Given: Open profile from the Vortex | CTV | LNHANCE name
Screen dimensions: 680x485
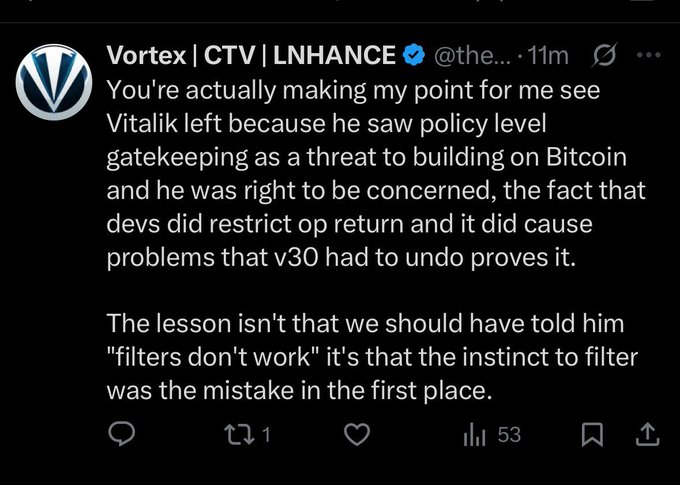Looking at the screenshot, I should pos(251,55).
